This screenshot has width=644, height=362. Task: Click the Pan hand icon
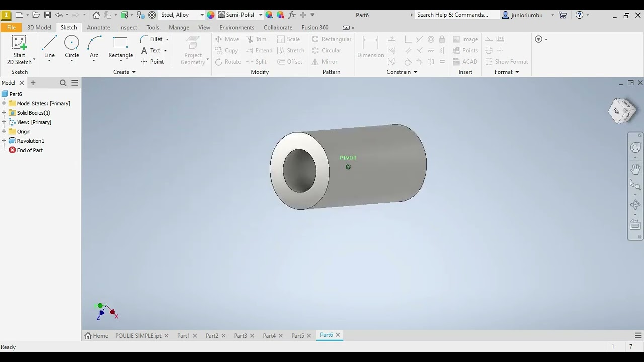pos(635,169)
